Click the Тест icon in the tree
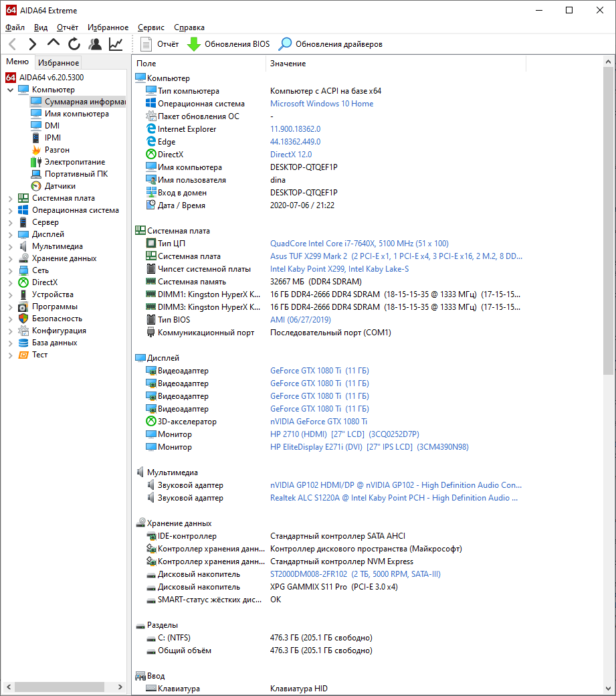 click(23, 355)
